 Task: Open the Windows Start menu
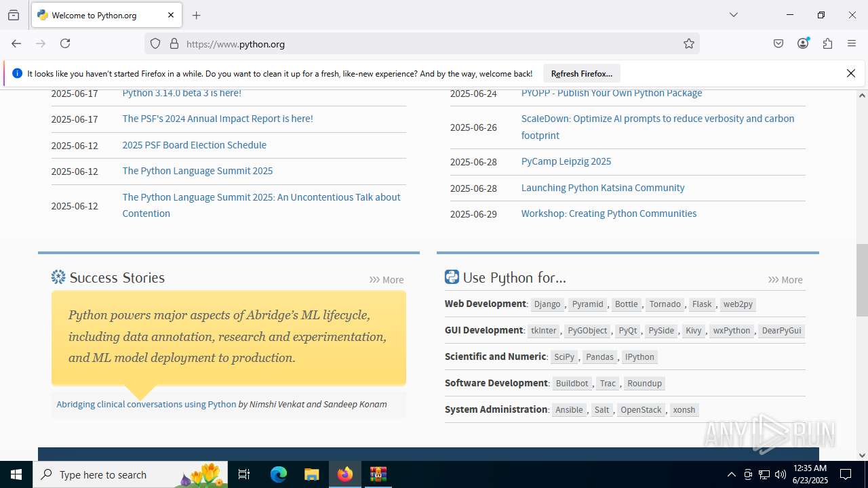point(16,474)
